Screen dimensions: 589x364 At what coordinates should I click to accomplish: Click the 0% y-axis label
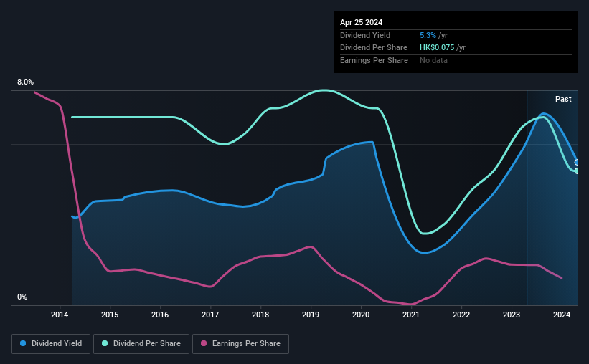pos(22,297)
